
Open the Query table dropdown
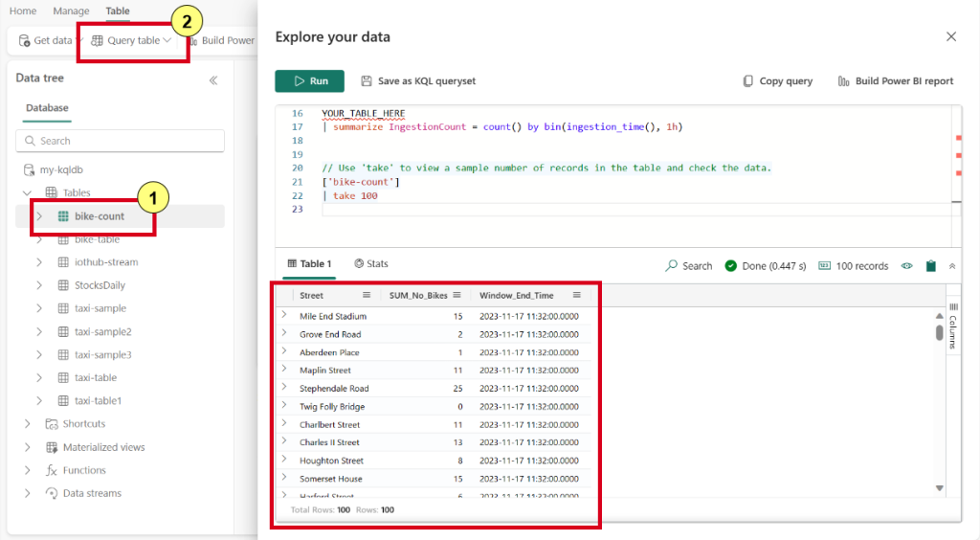coord(132,40)
